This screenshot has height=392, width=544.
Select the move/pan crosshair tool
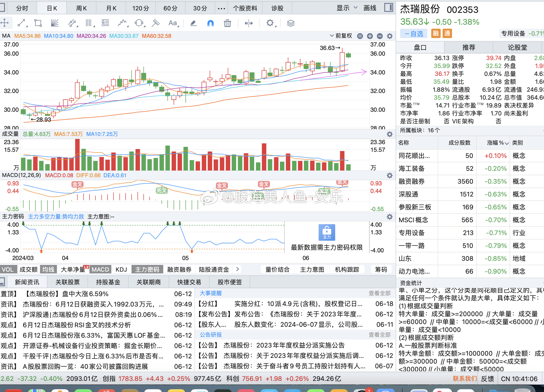pos(5,23)
